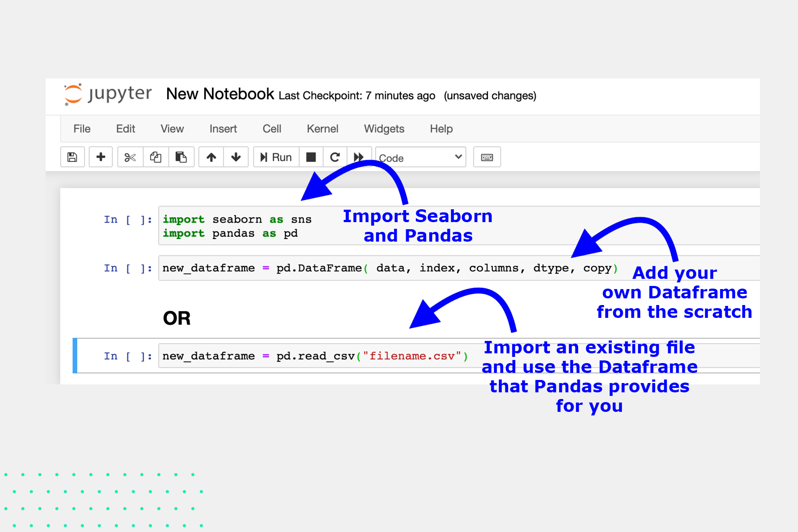Open the cell type dropdown showing Code
The image size is (798, 532).
[x=421, y=157]
